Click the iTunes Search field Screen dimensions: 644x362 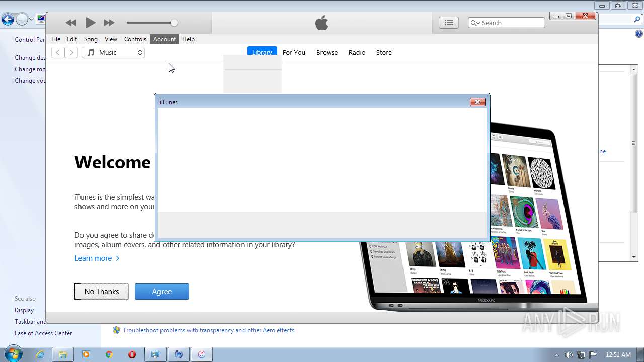(507, 23)
